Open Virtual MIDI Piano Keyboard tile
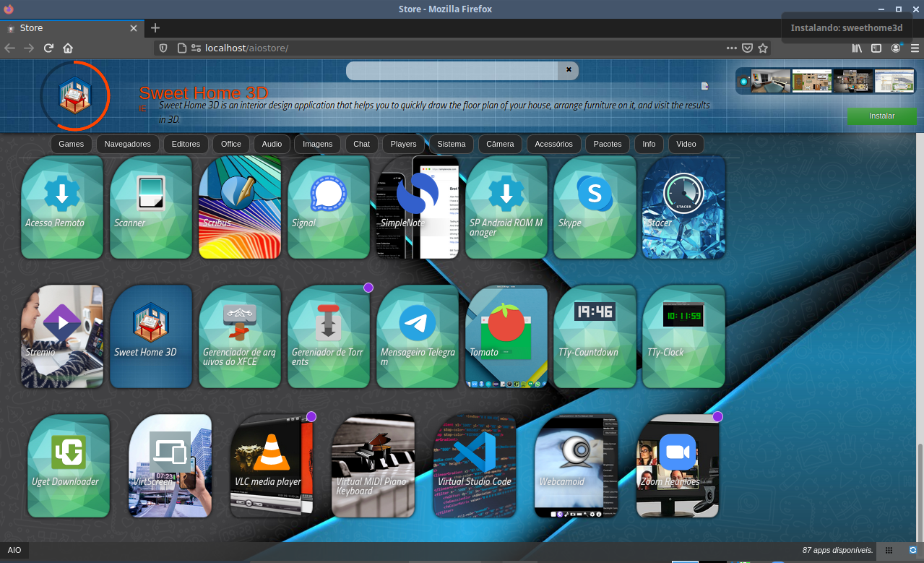This screenshot has height=563, width=924. (374, 465)
